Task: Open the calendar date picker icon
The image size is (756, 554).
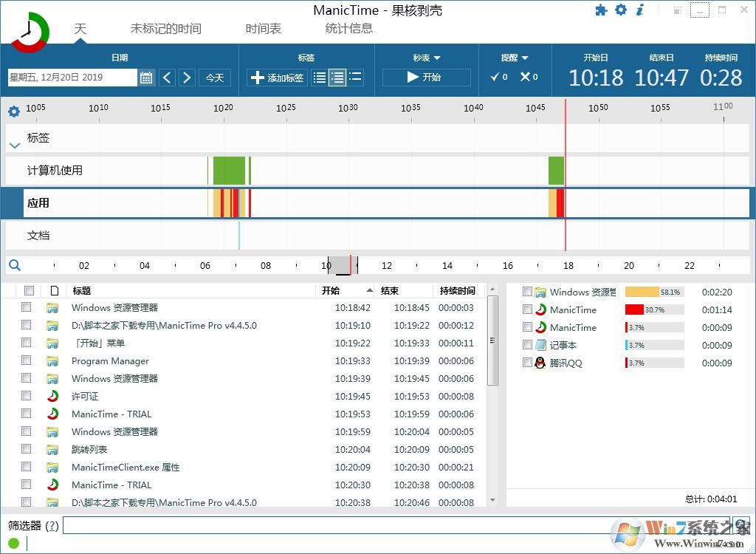Action: pos(145,78)
